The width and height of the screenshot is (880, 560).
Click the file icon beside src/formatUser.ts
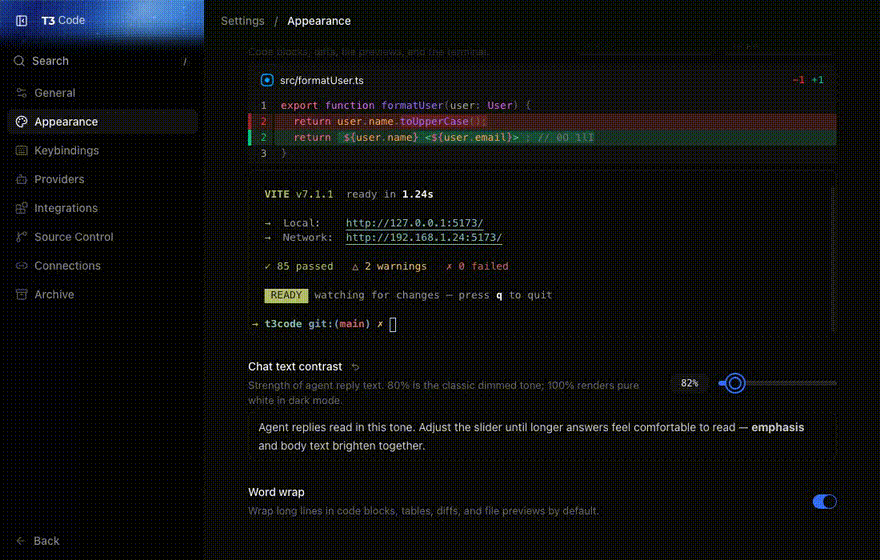[x=267, y=80]
